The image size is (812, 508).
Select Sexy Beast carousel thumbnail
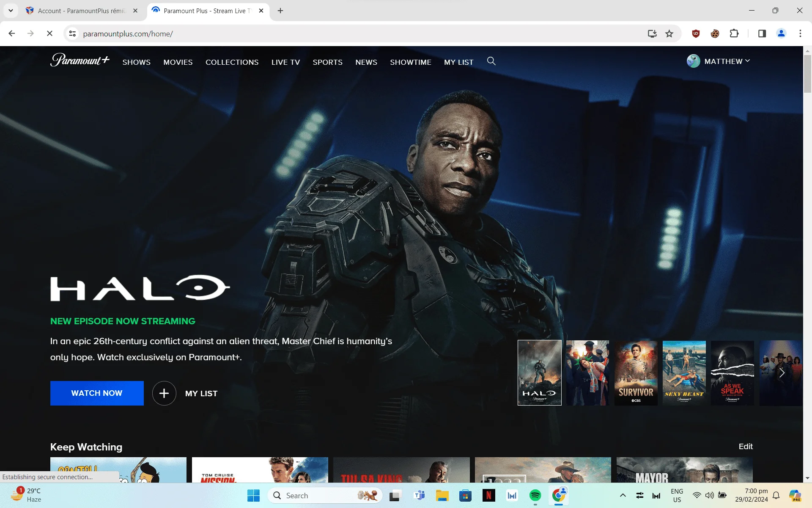coord(684,373)
